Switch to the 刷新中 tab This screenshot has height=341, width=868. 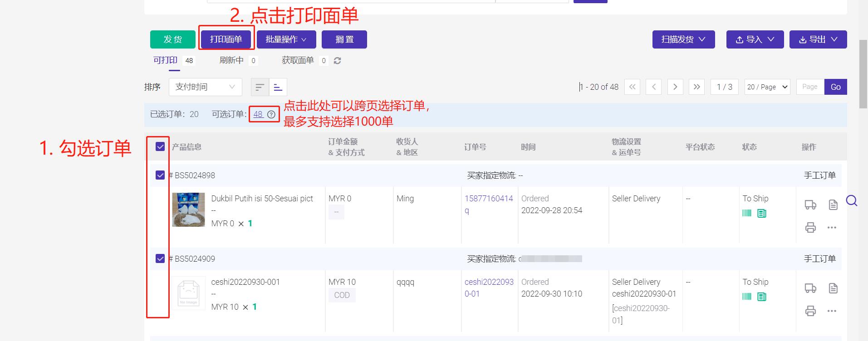pyautogui.click(x=231, y=60)
